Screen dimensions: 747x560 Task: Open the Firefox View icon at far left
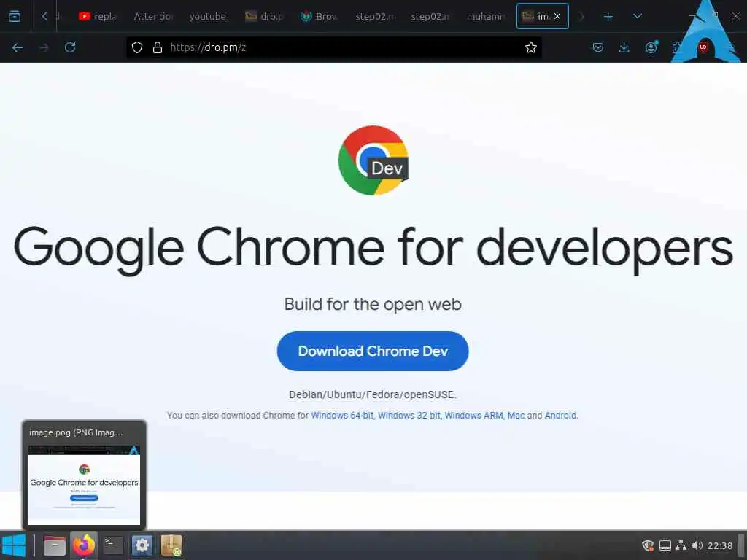click(x=15, y=16)
